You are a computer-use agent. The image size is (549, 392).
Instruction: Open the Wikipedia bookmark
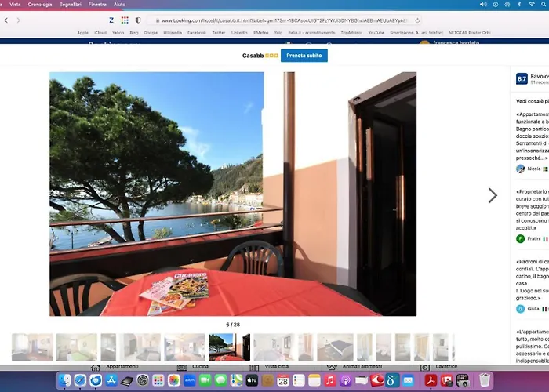[173, 33]
